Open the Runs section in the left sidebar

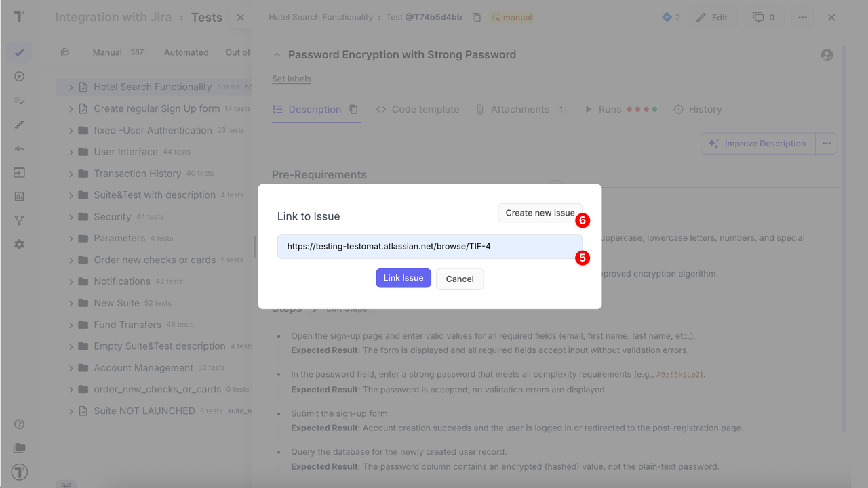19,76
